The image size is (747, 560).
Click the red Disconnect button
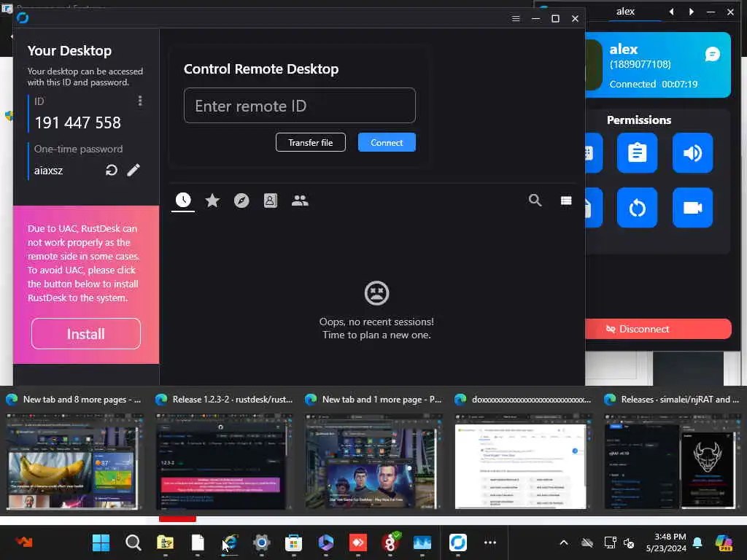point(659,329)
